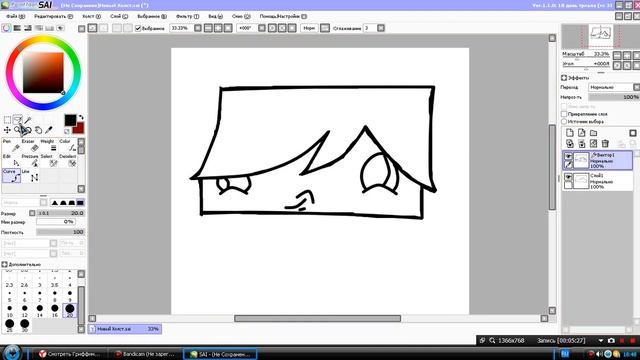Click the black foreground color swatch
This screenshot has height=360, width=640.
point(70,120)
